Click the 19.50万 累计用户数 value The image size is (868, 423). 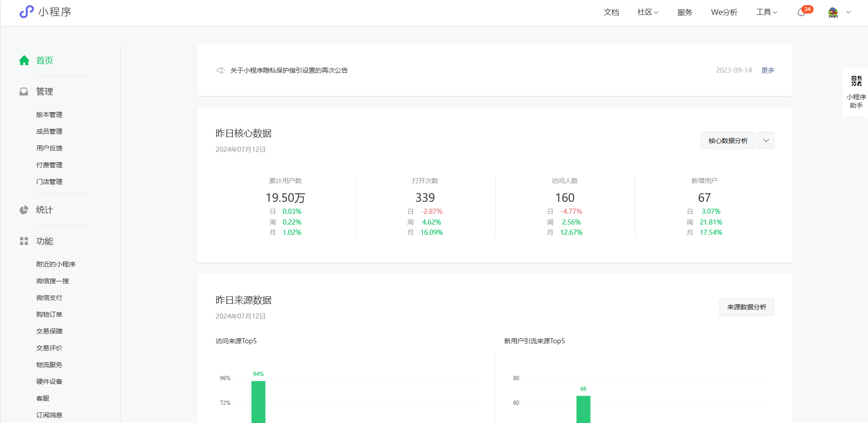click(x=285, y=198)
